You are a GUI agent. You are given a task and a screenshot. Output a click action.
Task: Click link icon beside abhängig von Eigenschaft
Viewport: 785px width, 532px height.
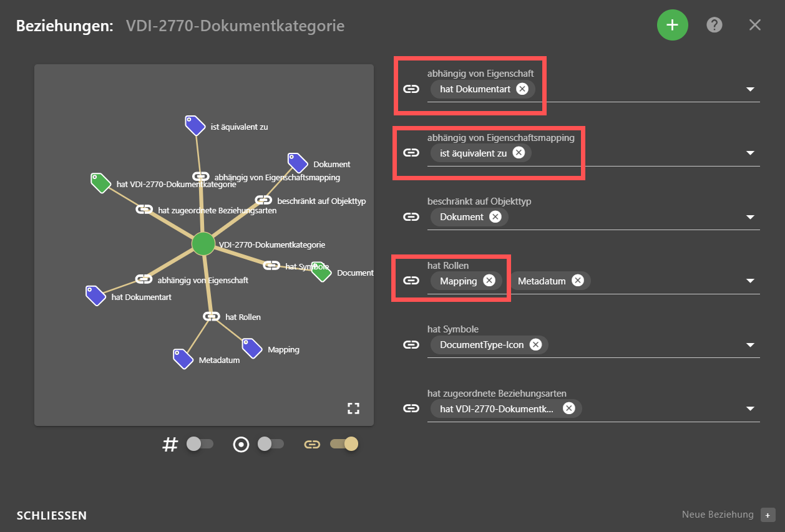[x=411, y=89]
